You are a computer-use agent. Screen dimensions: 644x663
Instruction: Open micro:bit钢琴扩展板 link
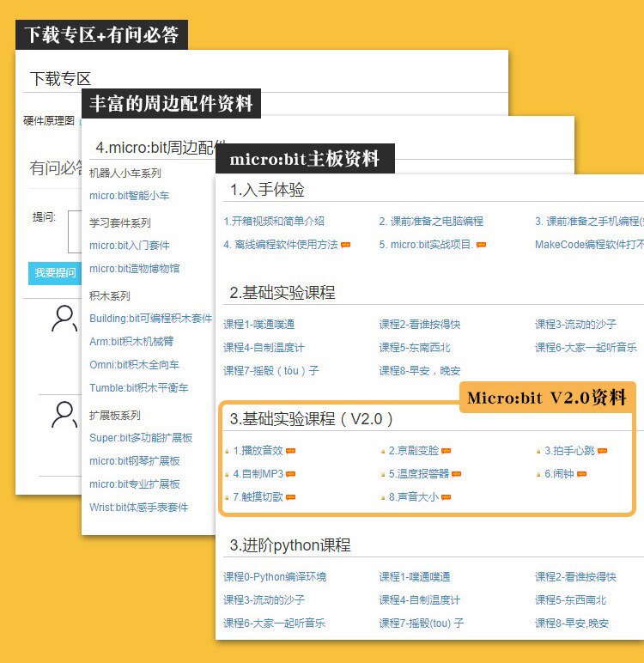tap(134, 461)
